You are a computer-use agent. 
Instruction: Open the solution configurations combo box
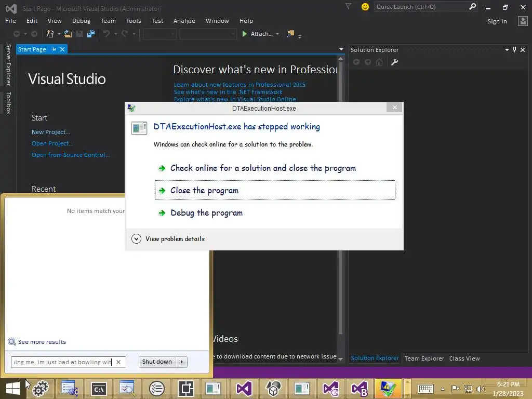click(159, 34)
